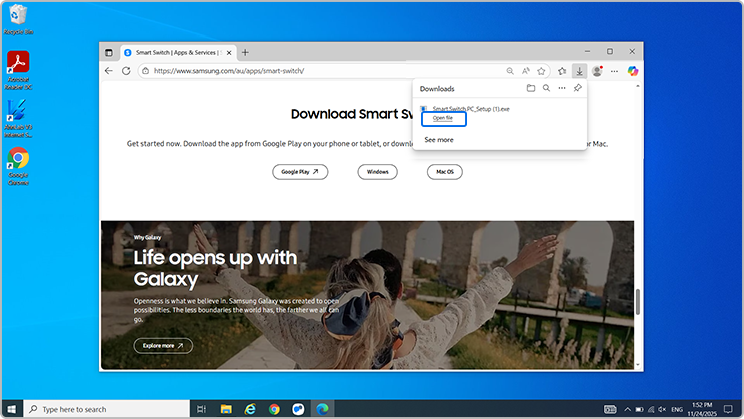744x419 pixels.
Task: Open the Edge profile avatar
Action: pos(597,71)
